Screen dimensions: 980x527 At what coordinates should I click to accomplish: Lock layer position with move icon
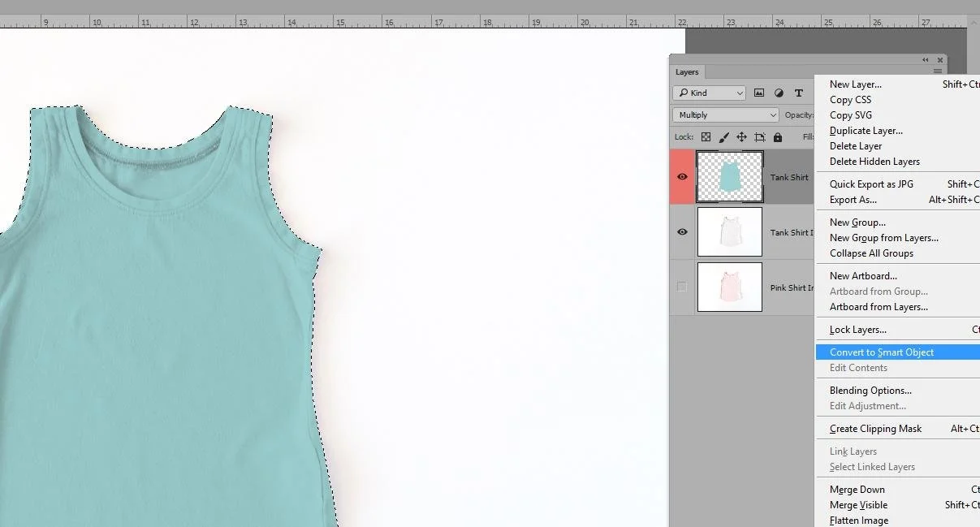741,137
